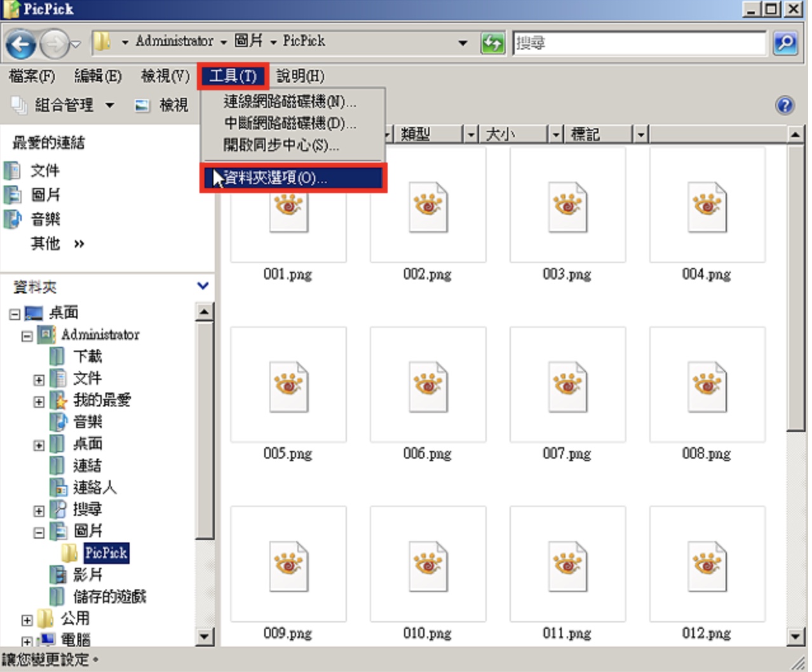Open the 組合管理 dropdown arrow
Screen dimensions: 812x672
[x=110, y=105]
